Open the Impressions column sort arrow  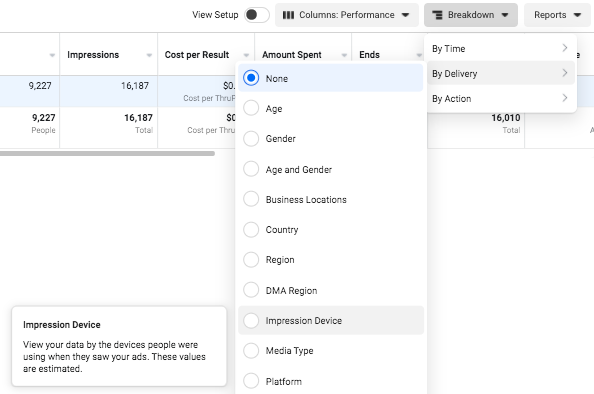[149, 55]
